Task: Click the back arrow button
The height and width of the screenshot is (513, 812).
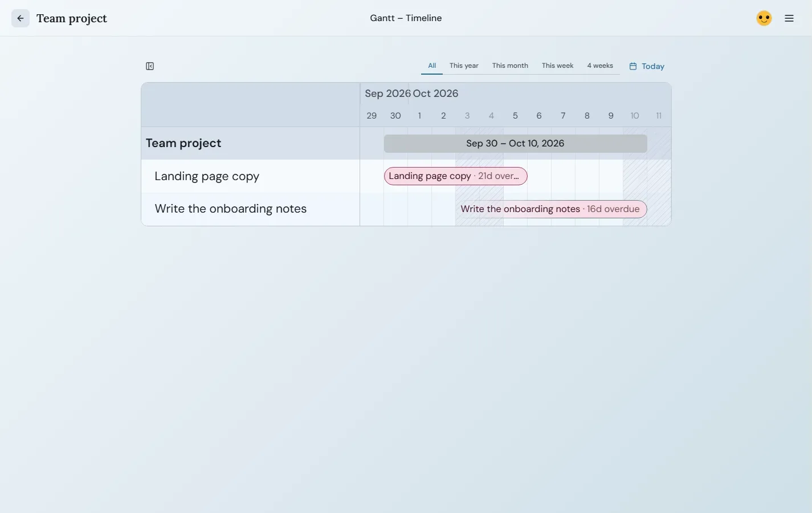Action: [21, 18]
